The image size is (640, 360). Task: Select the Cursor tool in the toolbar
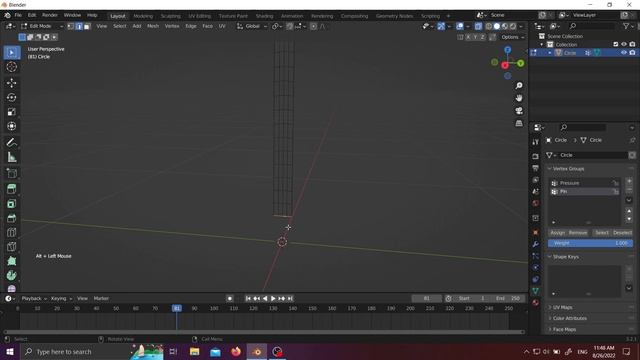(x=11, y=67)
